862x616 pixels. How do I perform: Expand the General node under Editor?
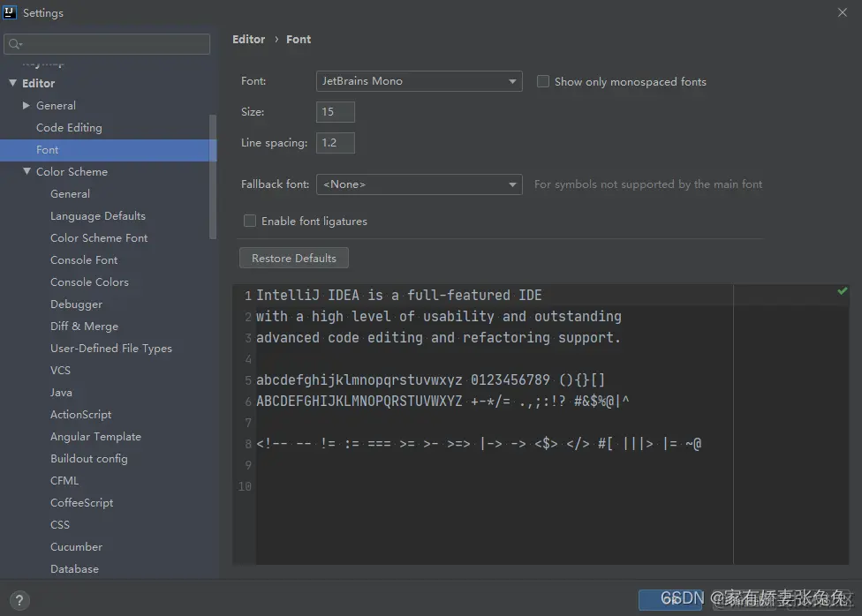[x=26, y=105]
